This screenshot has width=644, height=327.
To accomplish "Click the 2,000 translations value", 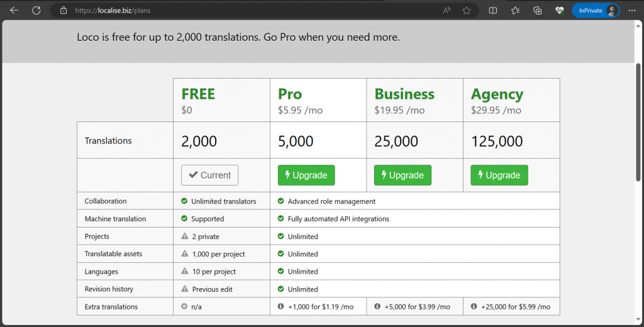I will click(199, 141).
